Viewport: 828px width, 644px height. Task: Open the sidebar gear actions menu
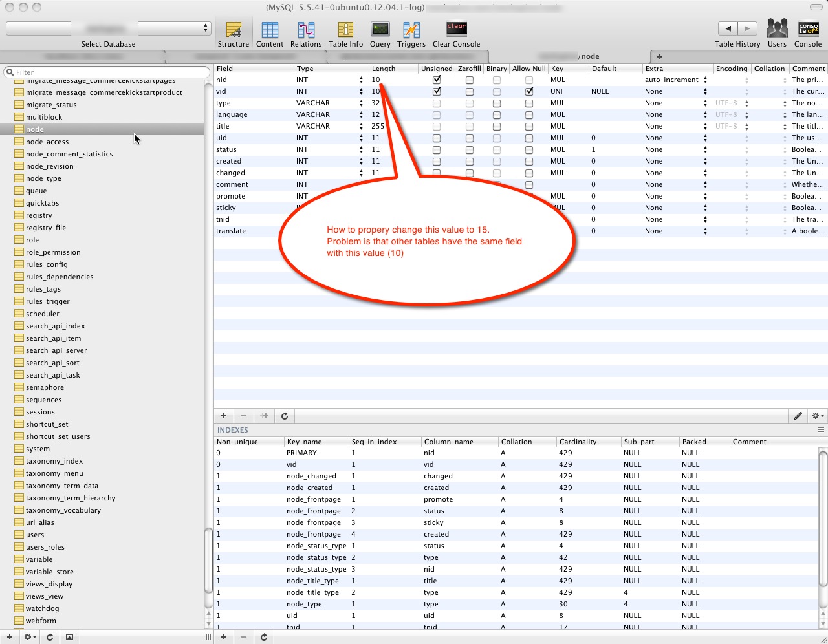click(30, 637)
